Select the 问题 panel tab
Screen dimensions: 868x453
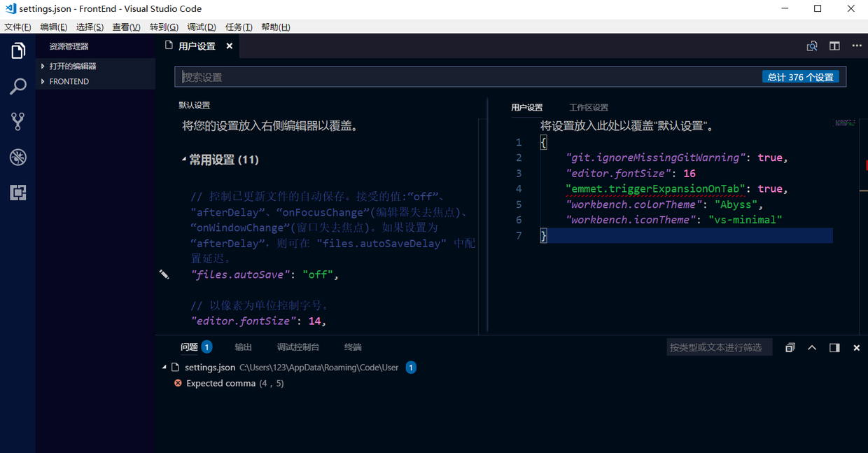[x=189, y=347]
